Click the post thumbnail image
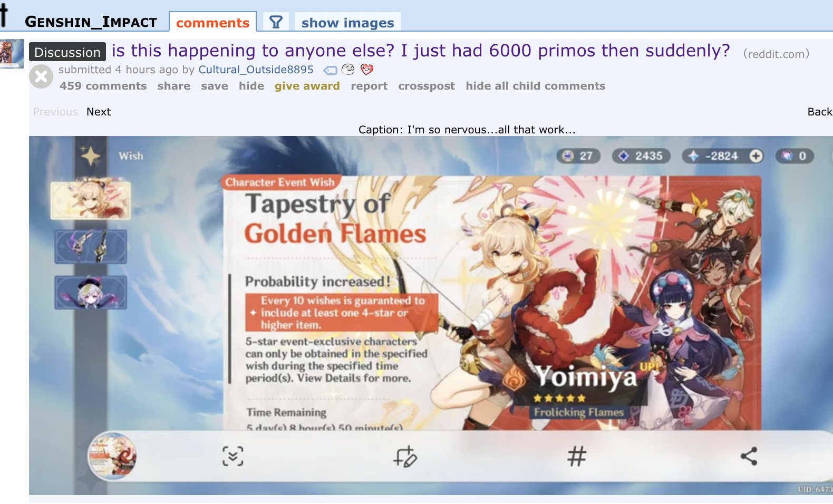 (x=12, y=53)
